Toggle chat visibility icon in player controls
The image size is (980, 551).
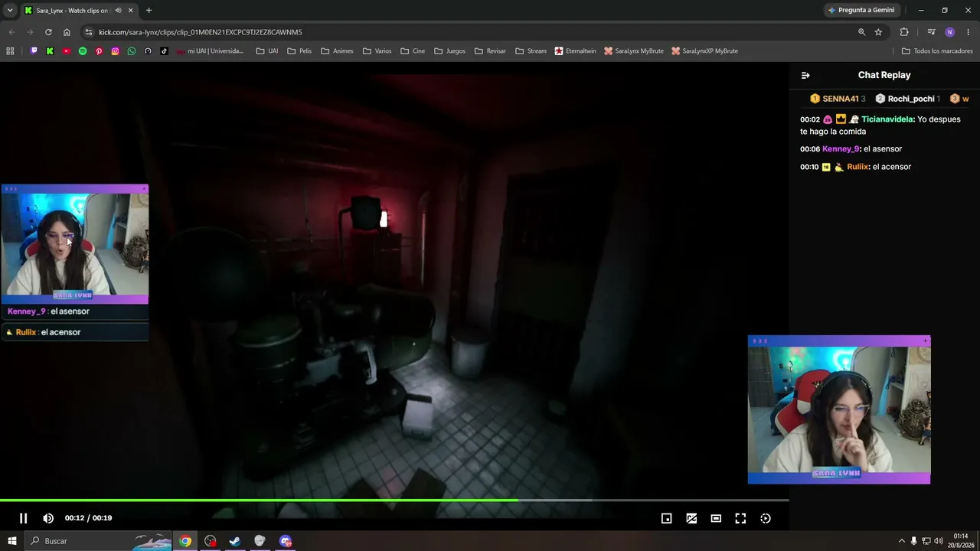(691, 518)
